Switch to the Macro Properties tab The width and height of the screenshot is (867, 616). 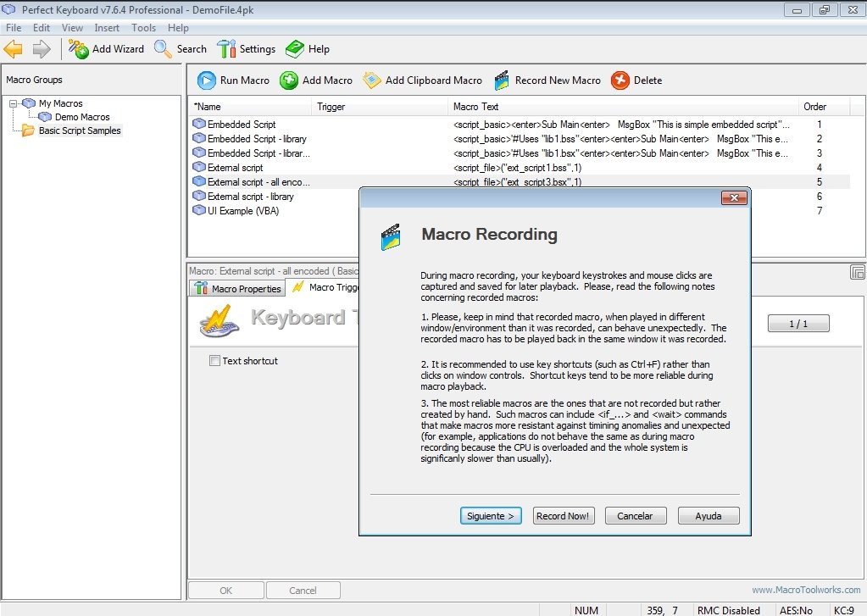tap(238, 289)
